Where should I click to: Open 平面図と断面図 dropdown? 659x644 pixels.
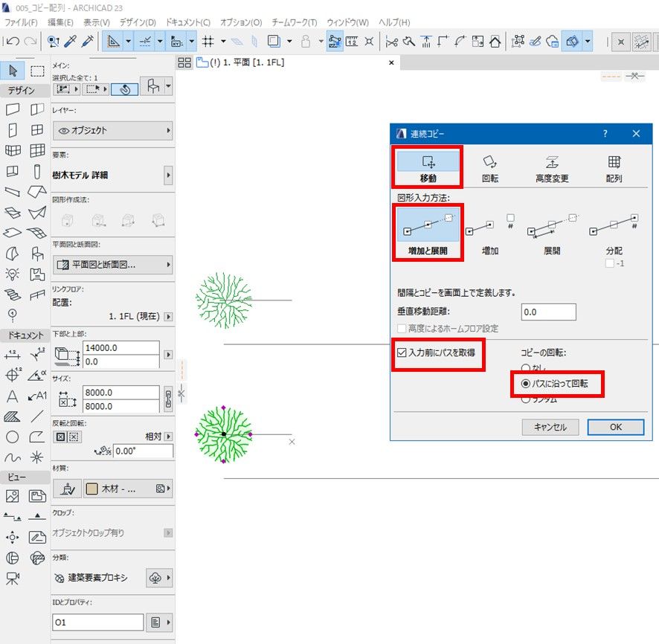[112, 265]
